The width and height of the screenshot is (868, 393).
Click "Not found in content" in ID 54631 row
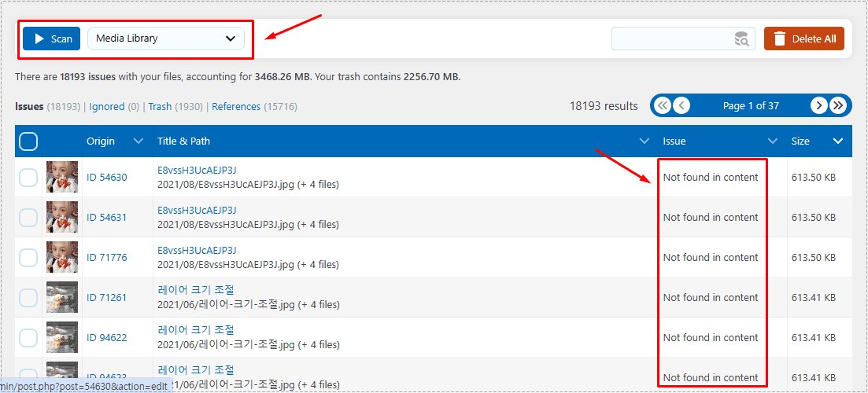tap(711, 218)
